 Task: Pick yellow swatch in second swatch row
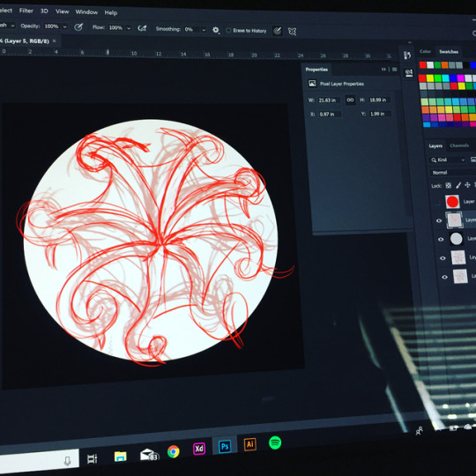click(430, 78)
